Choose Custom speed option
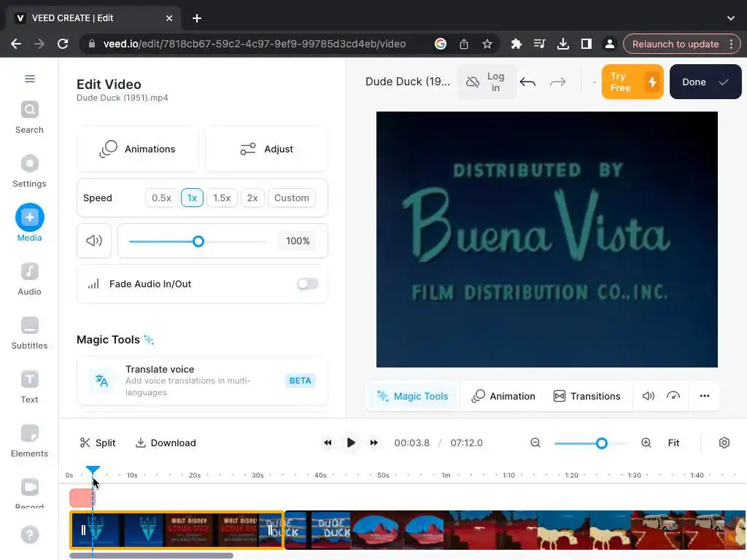Viewport: 747px width, 560px height. [292, 198]
